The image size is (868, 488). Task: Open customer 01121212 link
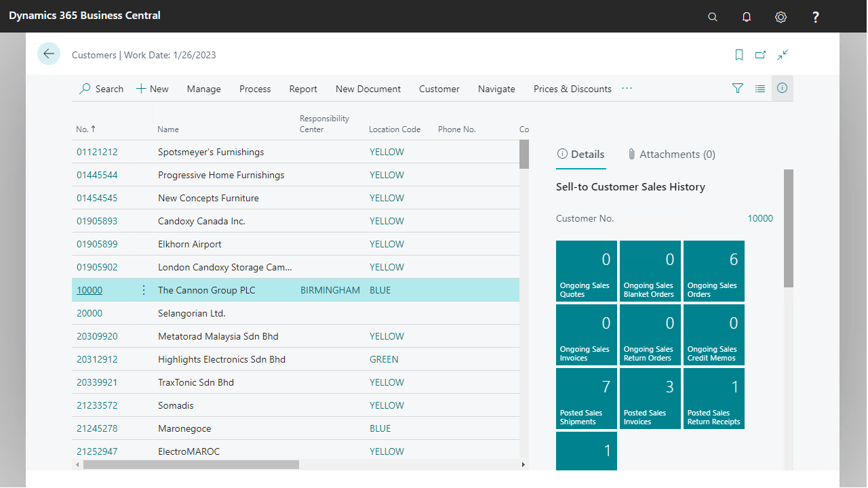click(97, 152)
